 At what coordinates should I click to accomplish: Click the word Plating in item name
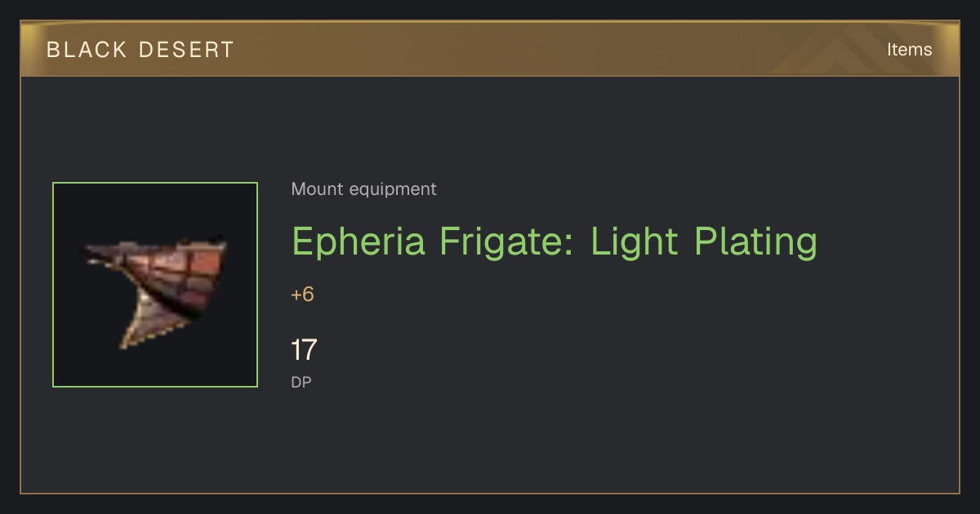755,242
